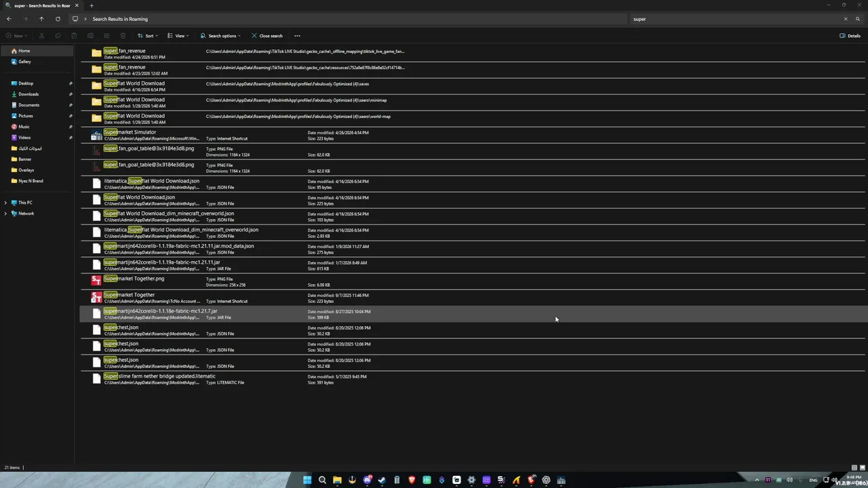This screenshot has width=868, height=488.
Task: Select Network in the navigation pane
Action: (26, 213)
